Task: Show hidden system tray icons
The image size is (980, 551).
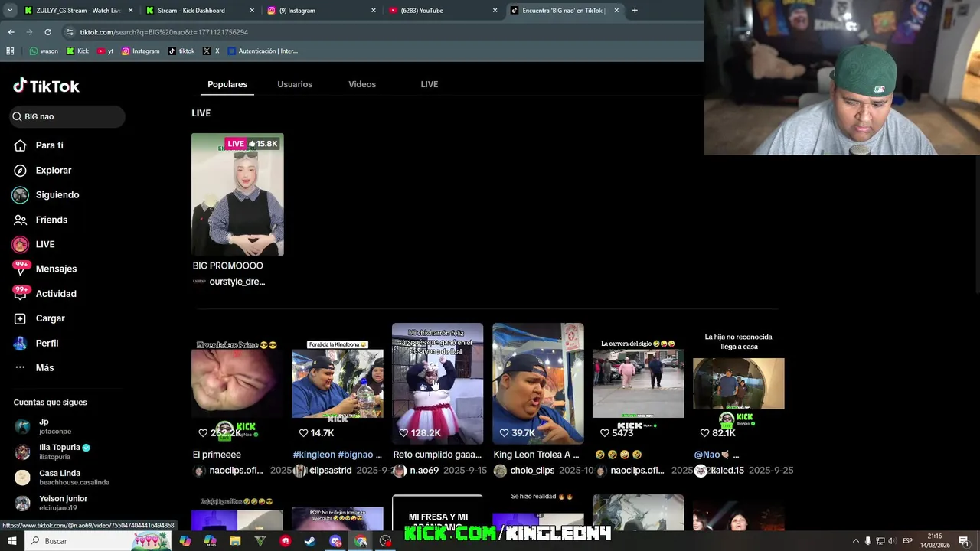Action: tap(855, 541)
